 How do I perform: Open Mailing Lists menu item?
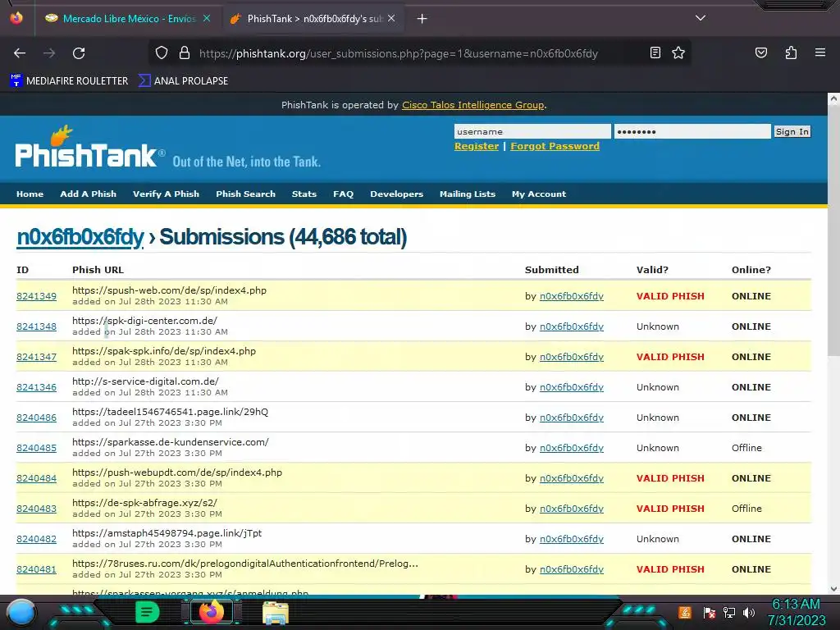click(468, 194)
